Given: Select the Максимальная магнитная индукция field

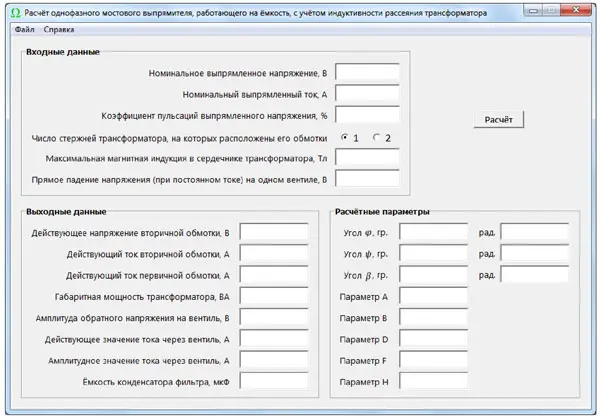Looking at the screenshot, I should pos(367,158).
